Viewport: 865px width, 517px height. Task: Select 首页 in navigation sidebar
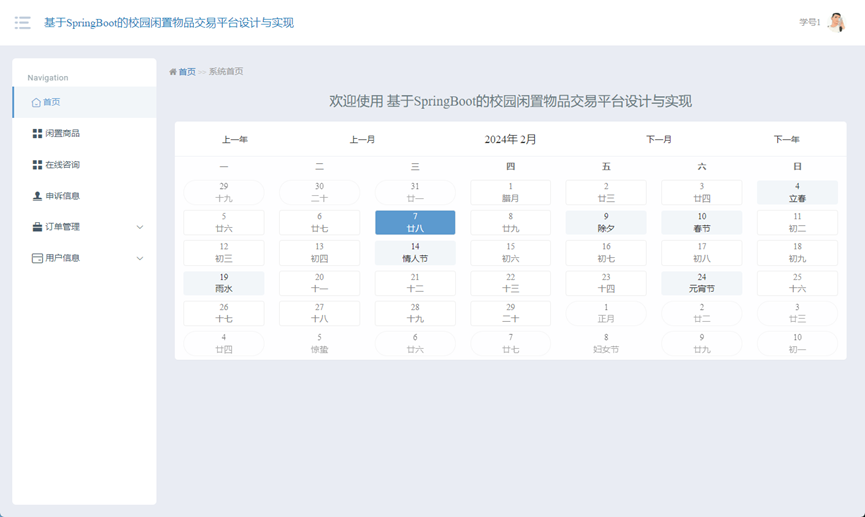[x=84, y=102]
